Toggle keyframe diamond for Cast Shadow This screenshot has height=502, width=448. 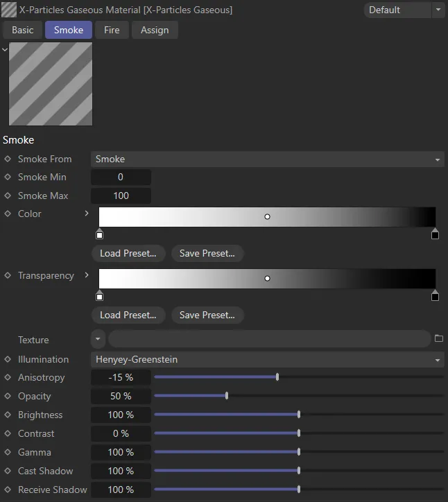[8, 471]
